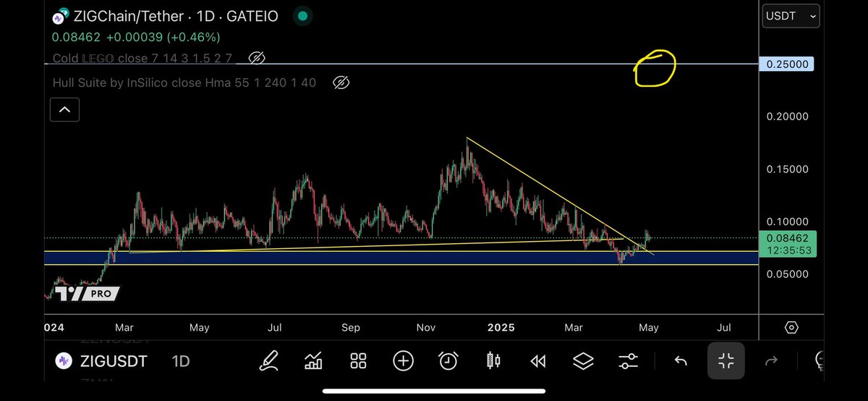Click the +0.00039 (+0.46%) change value
This screenshot has height=401, width=868.
[163, 36]
